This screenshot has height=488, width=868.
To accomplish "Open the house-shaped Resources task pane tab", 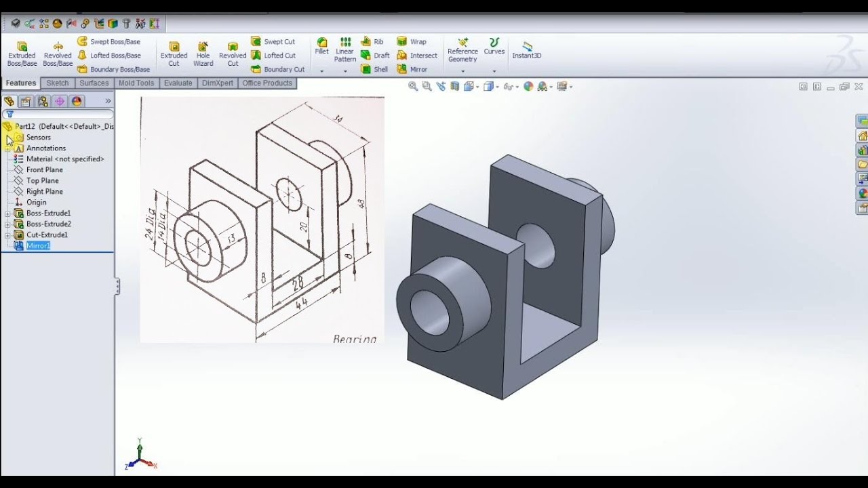I will pyautogui.click(x=863, y=136).
